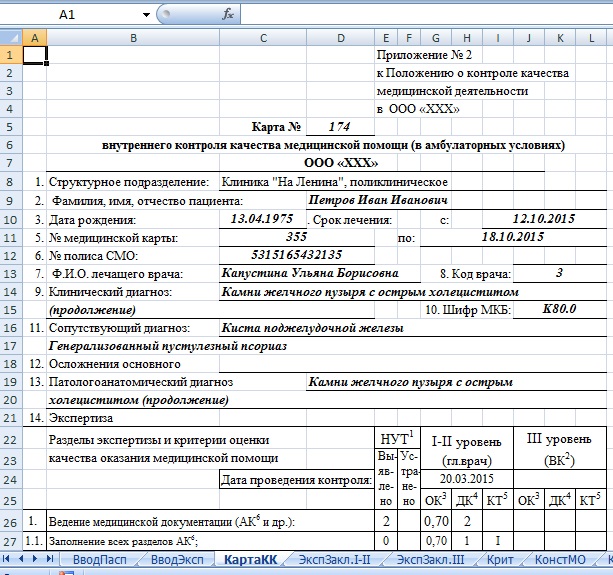Screen dimensions: 613x575
Task: Switch to the Крит sheet tab
Action: [500, 560]
